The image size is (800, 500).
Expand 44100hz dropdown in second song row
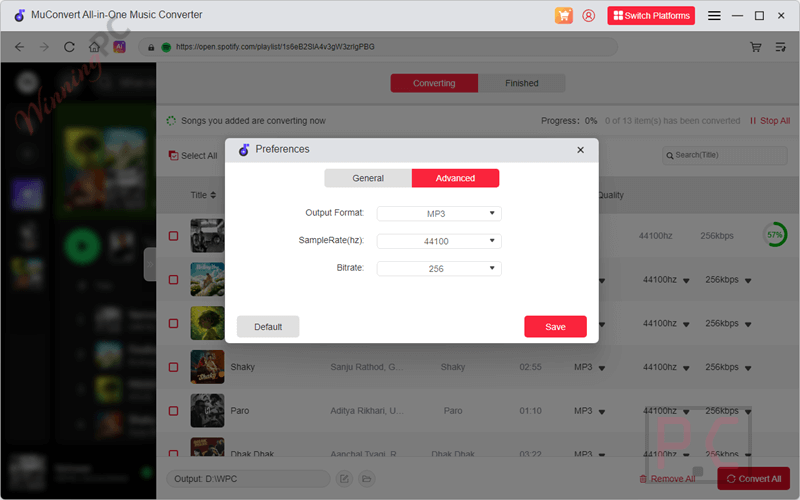point(686,281)
